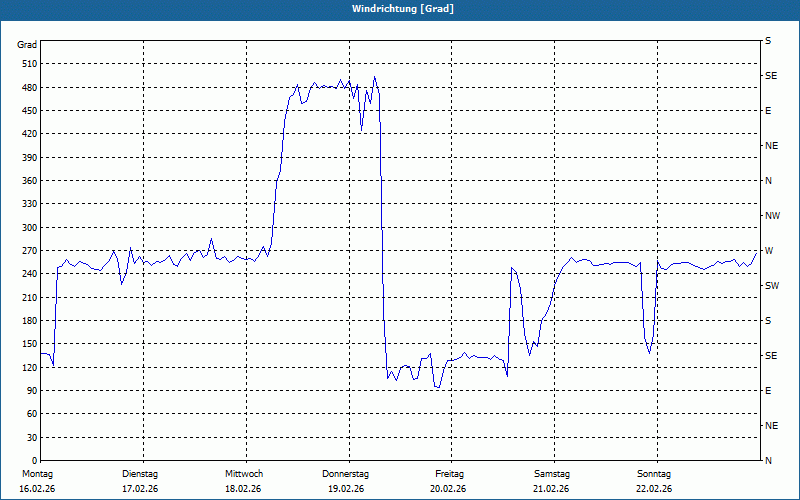Click the Windrichtung [Grad] chart title
Viewport: 800px width, 500px height.
pos(403,9)
